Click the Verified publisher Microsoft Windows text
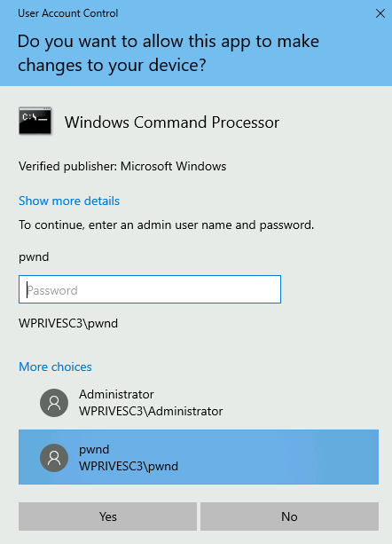This screenshot has height=544, width=392. pos(122,167)
